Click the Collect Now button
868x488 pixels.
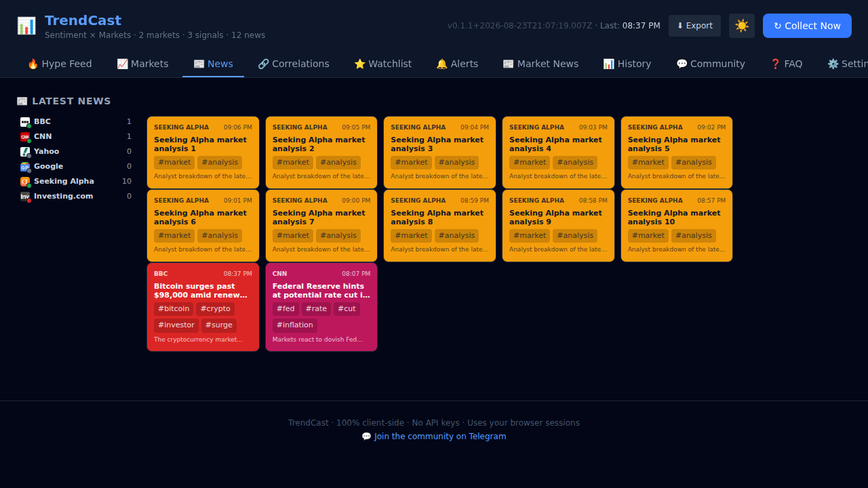[807, 26]
